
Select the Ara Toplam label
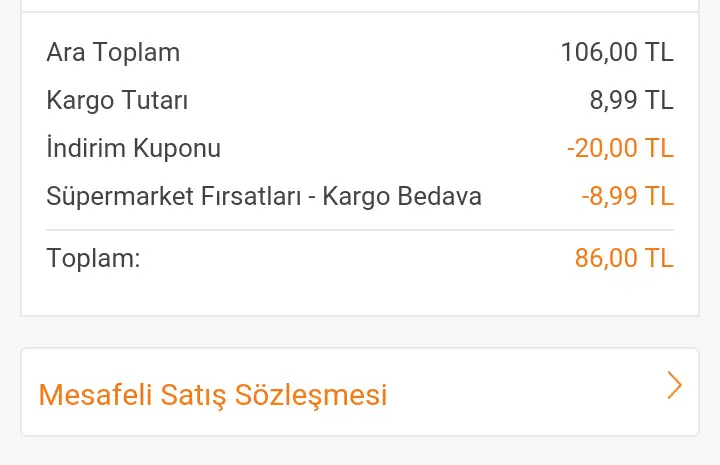pos(113,52)
